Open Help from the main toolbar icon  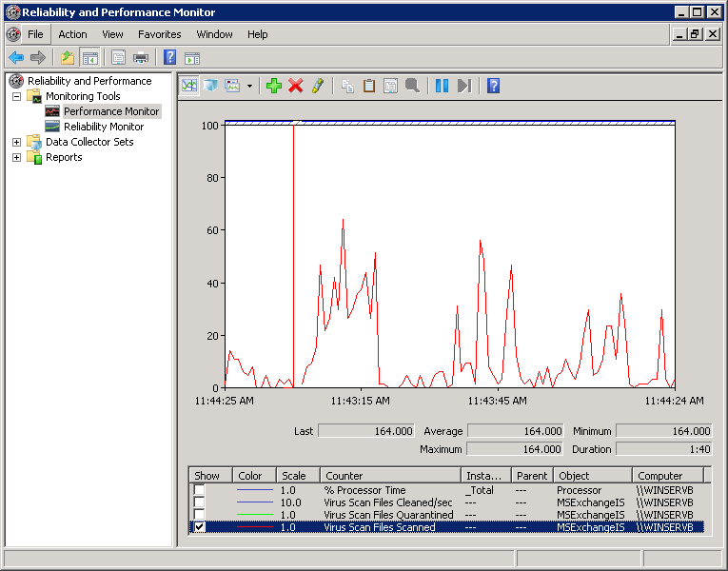pos(170,58)
